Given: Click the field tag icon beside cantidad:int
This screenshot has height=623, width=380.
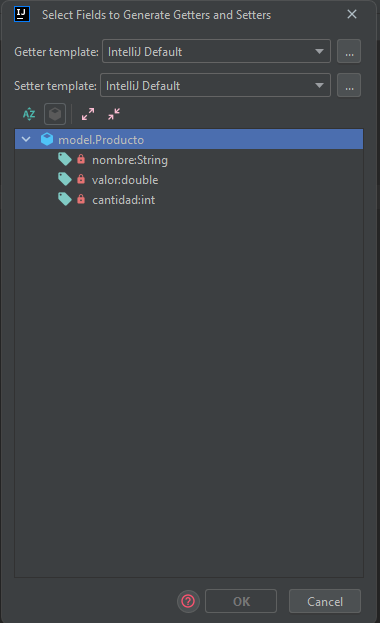Looking at the screenshot, I should 64,199.
